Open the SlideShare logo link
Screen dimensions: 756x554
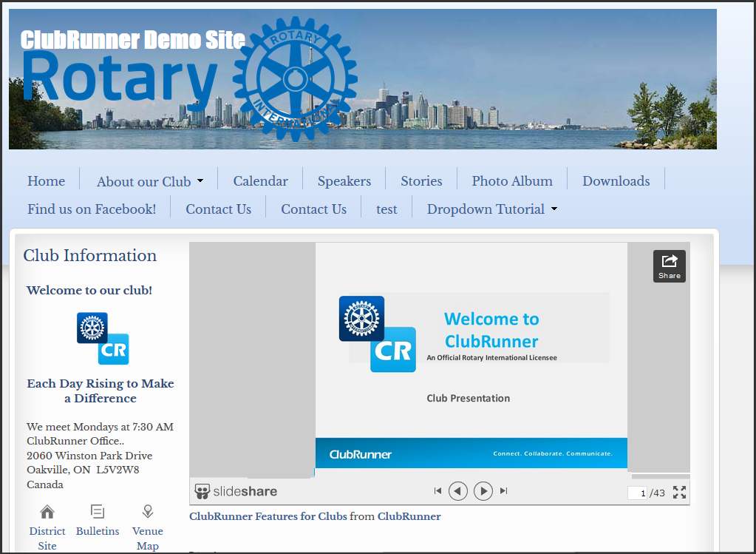click(236, 491)
